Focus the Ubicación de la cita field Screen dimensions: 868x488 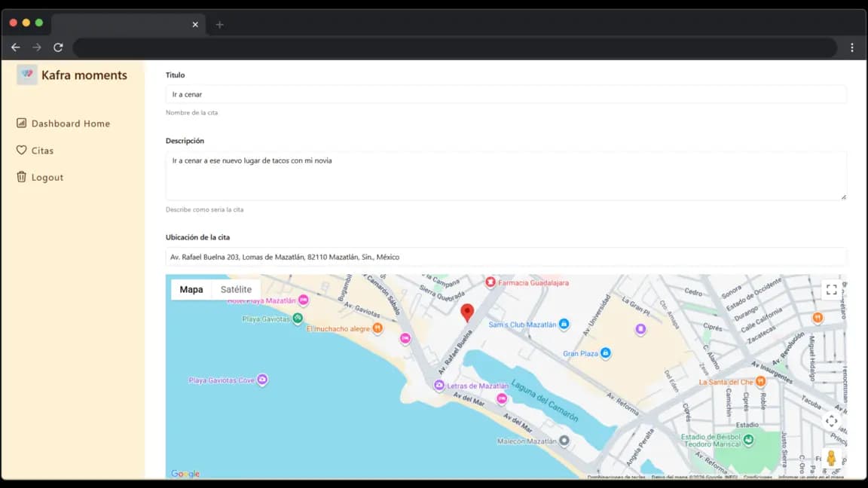[505, 257]
